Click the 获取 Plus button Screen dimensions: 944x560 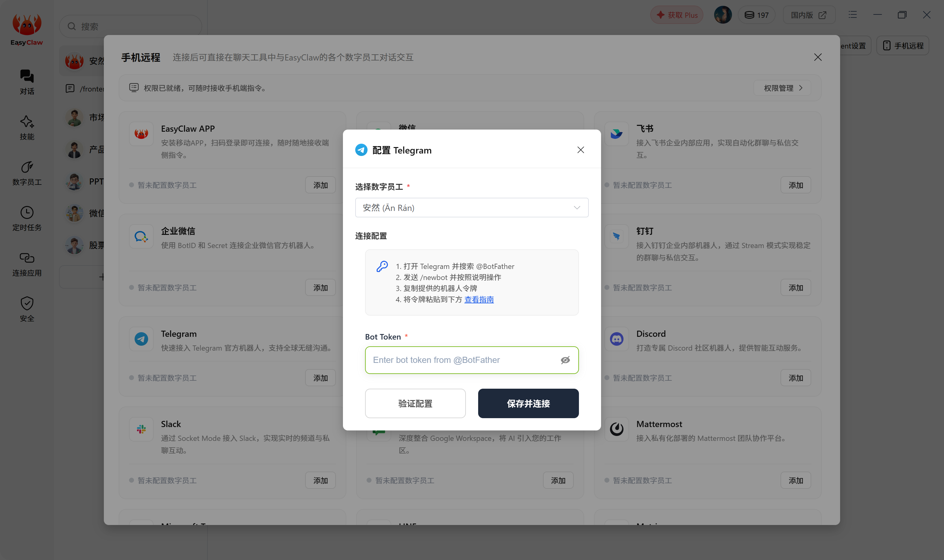pyautogui.click(x=676, y=15)
